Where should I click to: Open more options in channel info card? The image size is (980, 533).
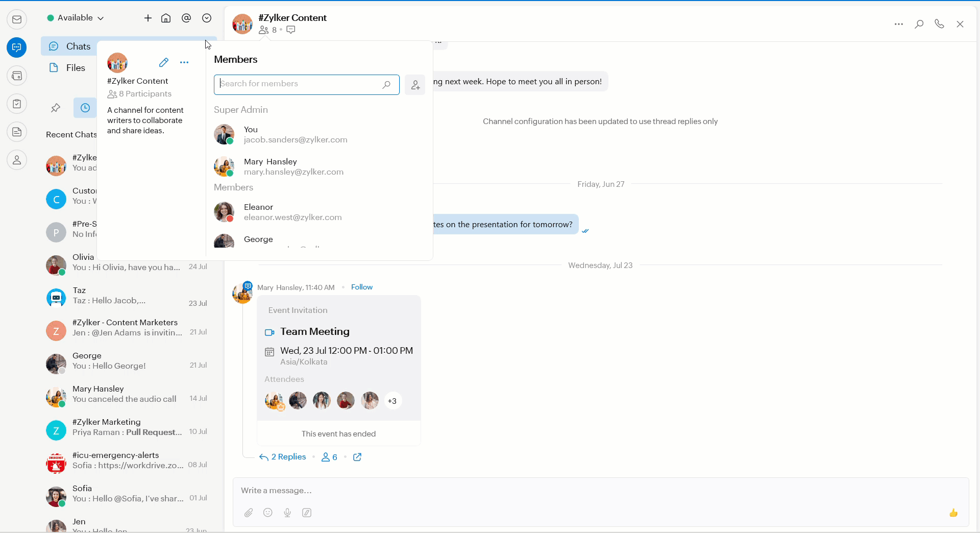pos(184,62)
